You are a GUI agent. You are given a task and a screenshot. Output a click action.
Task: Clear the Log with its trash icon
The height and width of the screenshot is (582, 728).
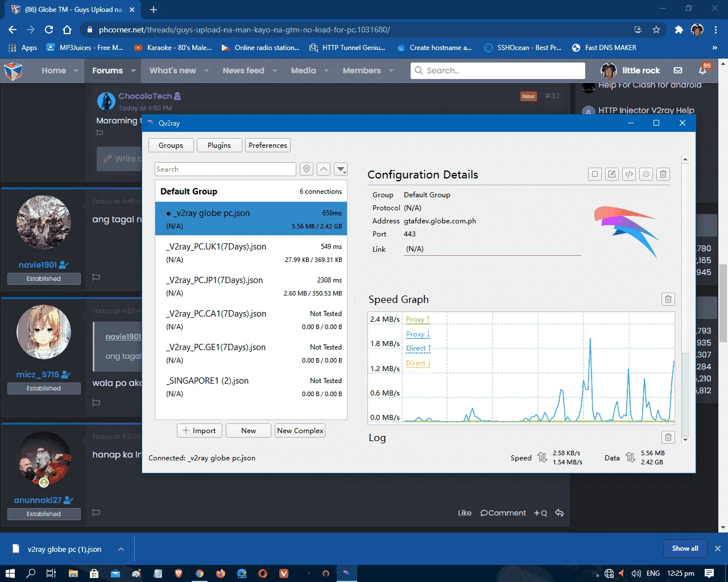pos(668,437)
